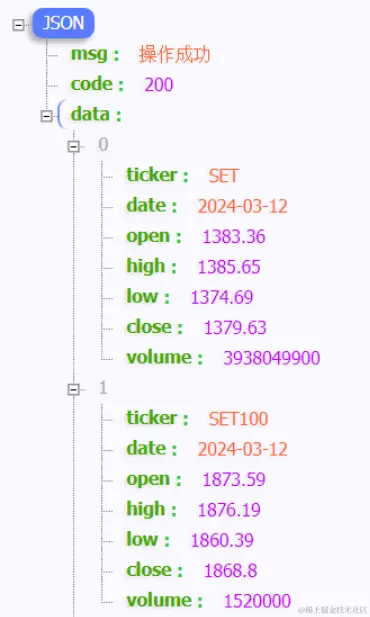
Task: Click the open value 1383.36
Action: pyautogui.click(x=234, y=236)
